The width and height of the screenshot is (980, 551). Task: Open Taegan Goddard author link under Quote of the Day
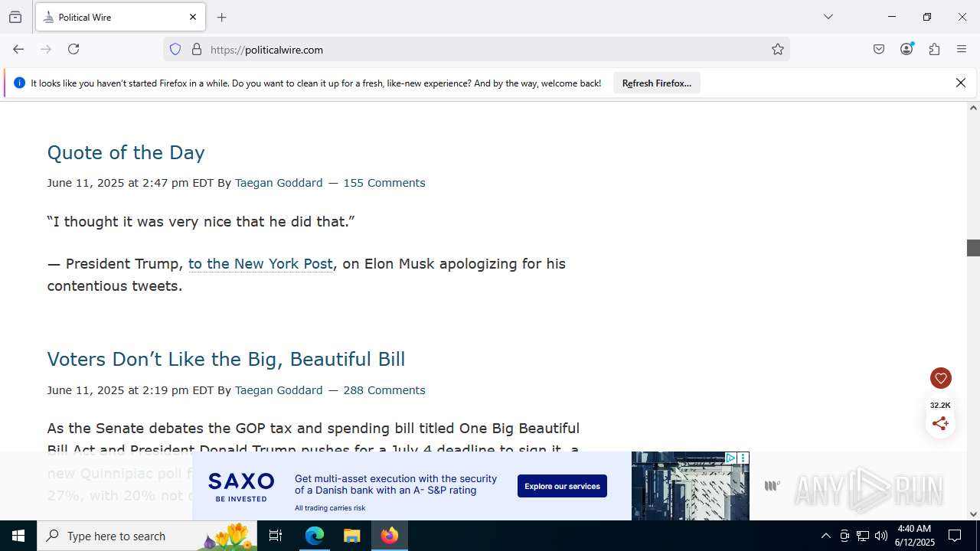[279, 183]
